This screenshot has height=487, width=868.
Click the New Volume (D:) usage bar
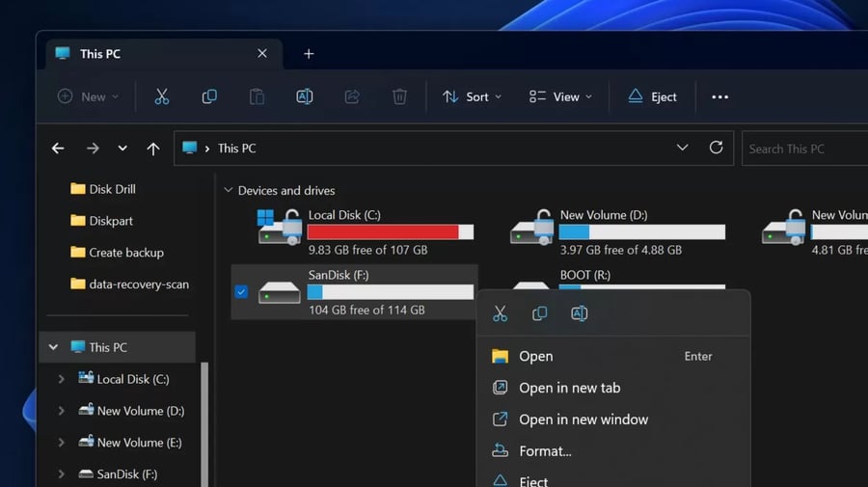point(642,231)
